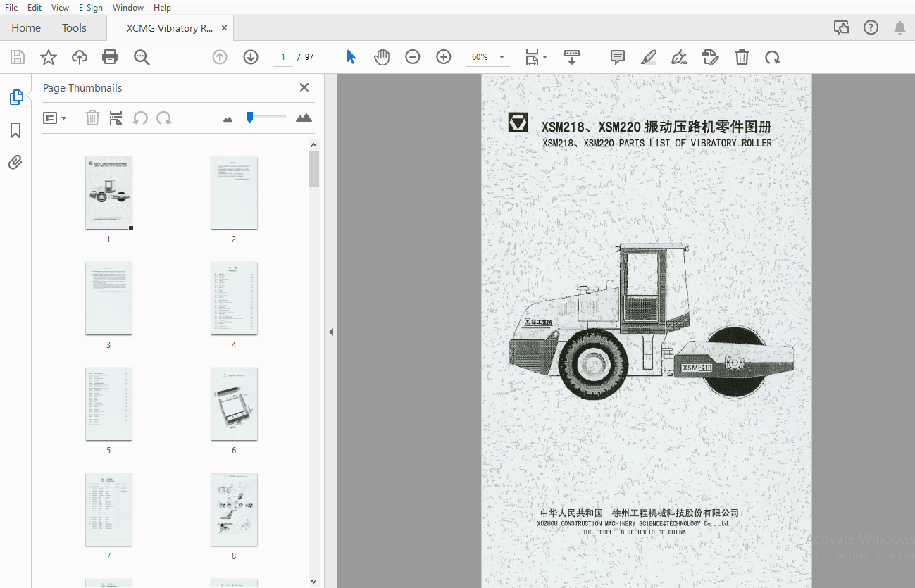Open the File menu
The image size is (915, 588).
(x=11, y=8)
